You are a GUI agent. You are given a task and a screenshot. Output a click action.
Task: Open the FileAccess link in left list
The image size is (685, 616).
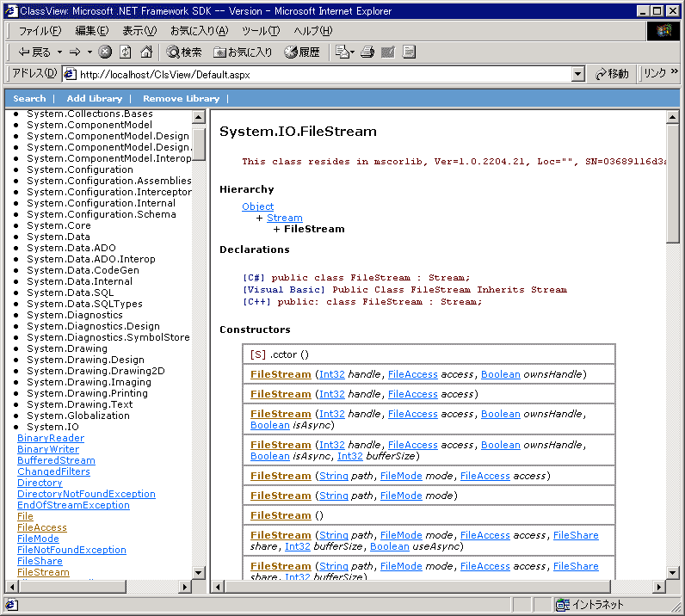pyautogui.click(x=42, y=527)
